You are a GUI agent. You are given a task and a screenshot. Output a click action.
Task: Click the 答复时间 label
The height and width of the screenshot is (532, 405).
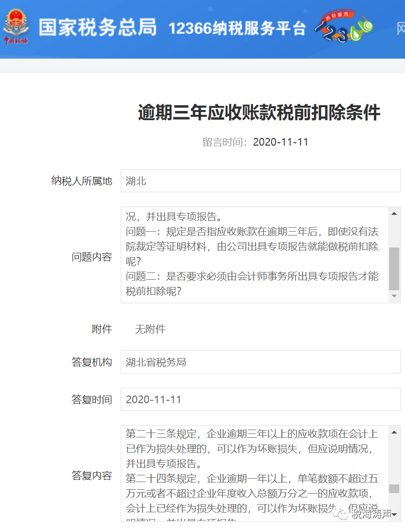point(92,399)
